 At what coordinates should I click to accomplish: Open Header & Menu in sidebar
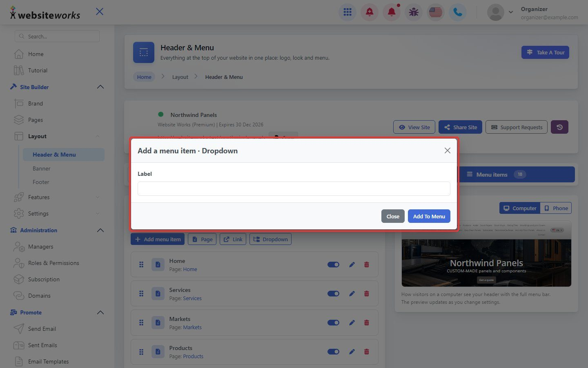click(x=63, y=155)
